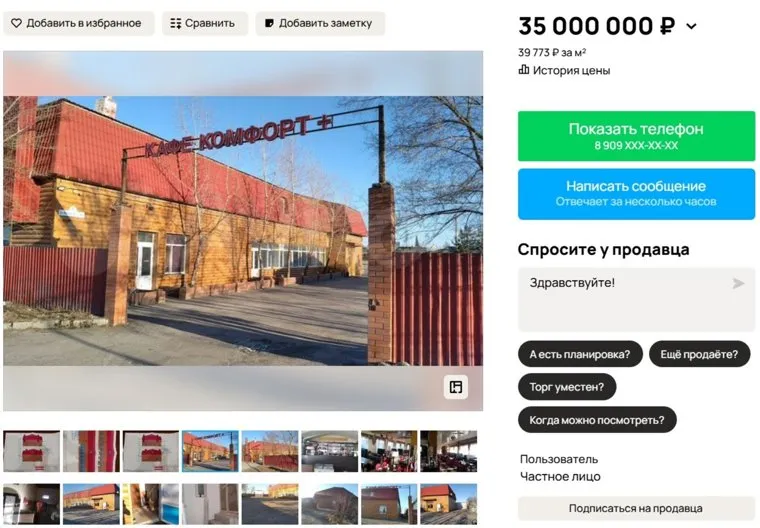The width and height of the screenshot is (760, 528).
Task: Choose 'Когда можно посмотреть?' quick question
Action: 597,420
